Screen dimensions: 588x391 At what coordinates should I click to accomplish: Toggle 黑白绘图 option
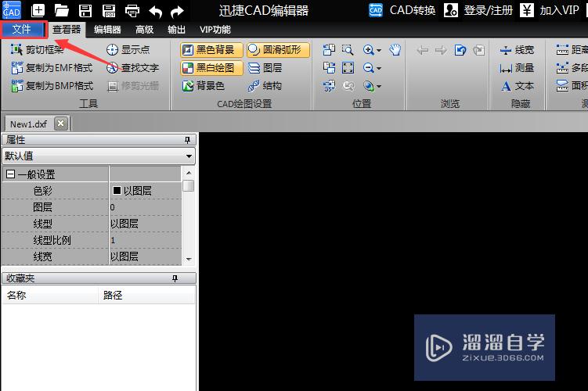pos(211,68)
